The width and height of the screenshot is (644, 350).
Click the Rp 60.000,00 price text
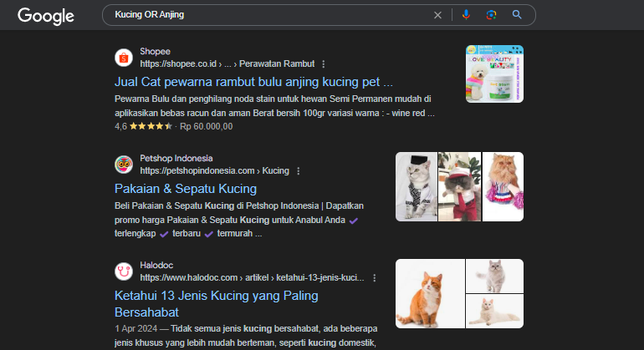(207, 126)
